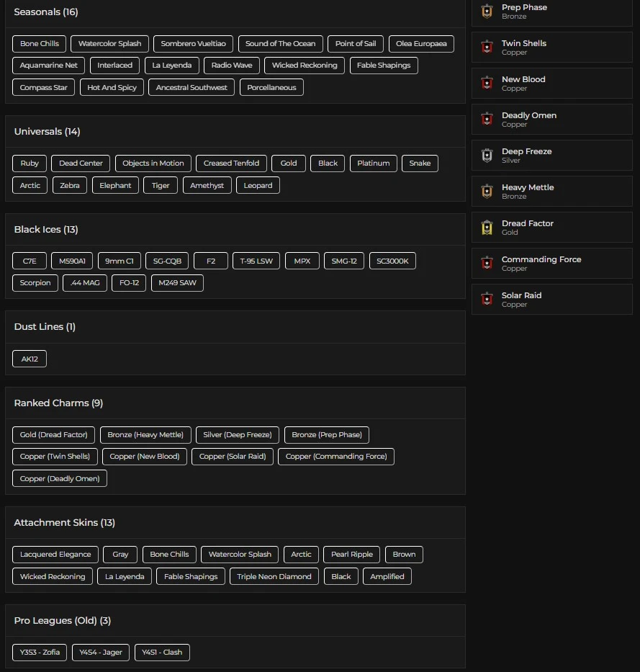Click the Solar Raid copper charm icon

pos(487,300)
